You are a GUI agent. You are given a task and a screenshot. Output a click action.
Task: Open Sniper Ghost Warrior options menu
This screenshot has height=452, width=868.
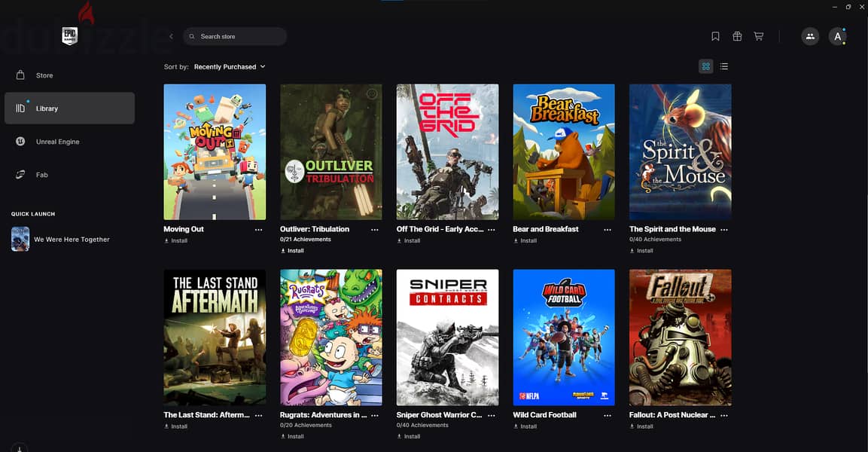pyautogui.click(x=492, y=415)
